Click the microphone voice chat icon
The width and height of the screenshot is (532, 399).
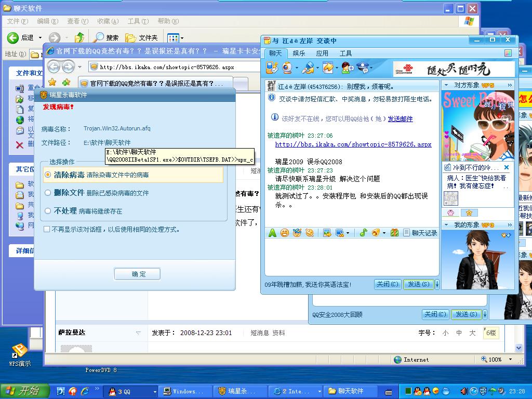coord(308,68)
